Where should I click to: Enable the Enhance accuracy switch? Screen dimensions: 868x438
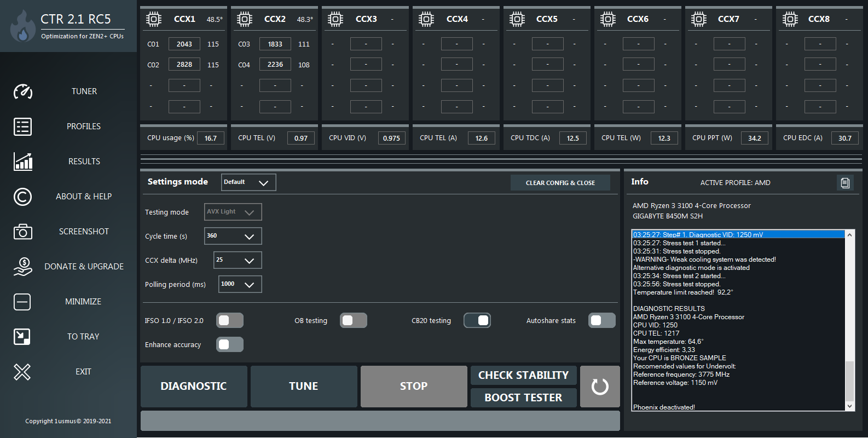click(x=230, y=344)
